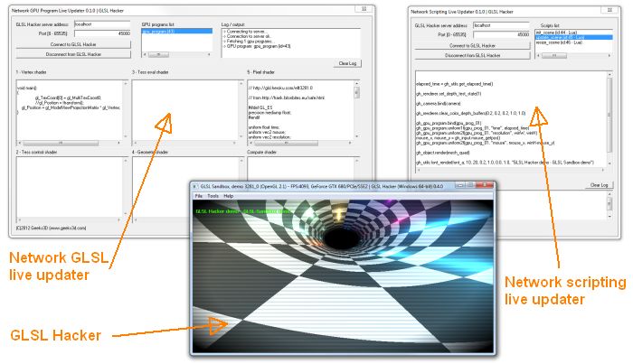Close the GLSL Hacker demo window
633x364 pixels.
485,185
